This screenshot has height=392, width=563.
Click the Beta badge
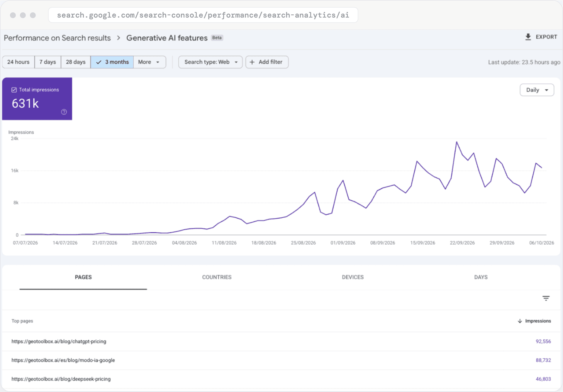[217, 38]
